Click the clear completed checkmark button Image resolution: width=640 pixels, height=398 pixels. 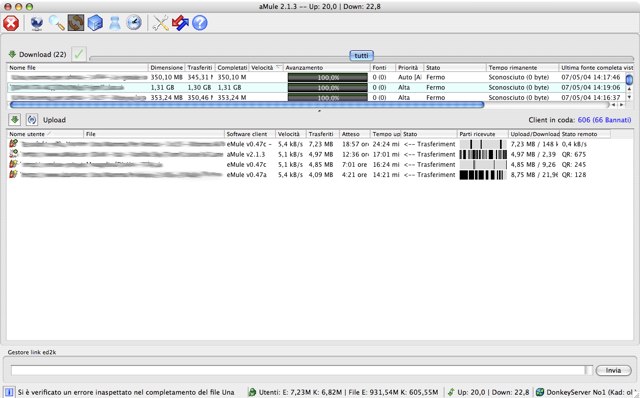pos(79,54)
